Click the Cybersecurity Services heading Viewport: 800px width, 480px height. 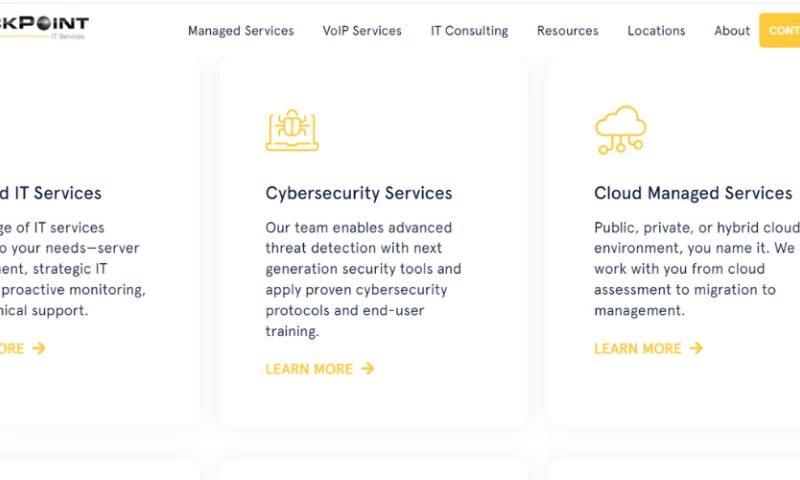359,193
